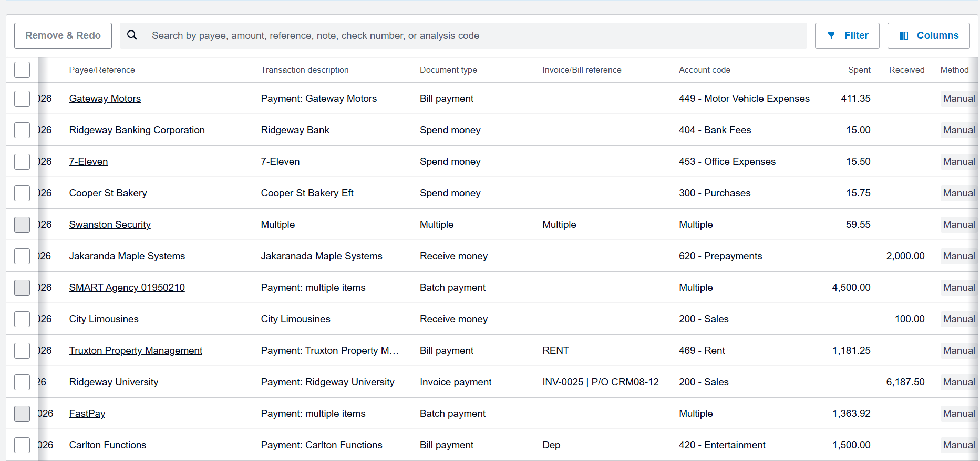View the FastPay batch payment link
This screenshot has width=980, height=461.
[x=87, y=413]
